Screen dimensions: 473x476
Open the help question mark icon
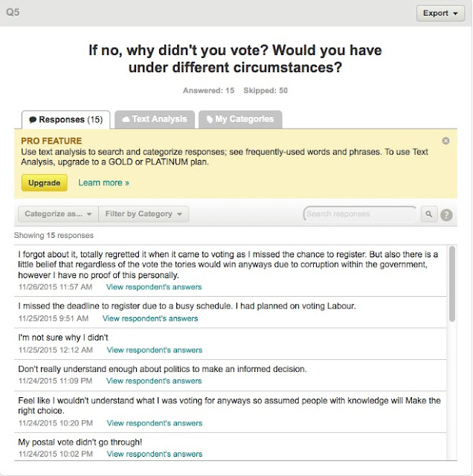point(446,215)
